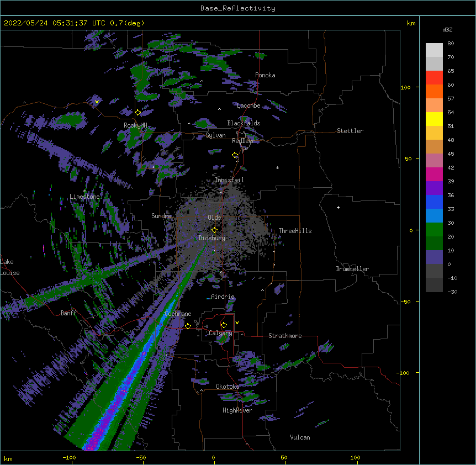
Task: Click the yellow diamond marker below Cochrane
Action: pos(188,326)
